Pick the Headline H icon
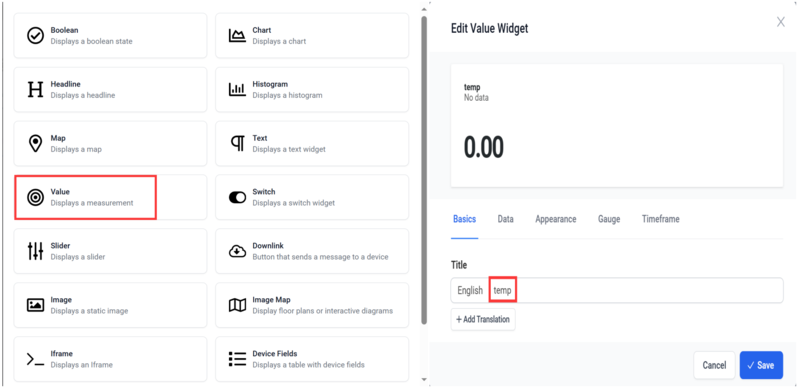Image resolution: width=800 pixels, height=390 pixels. [x=35, y=90]
